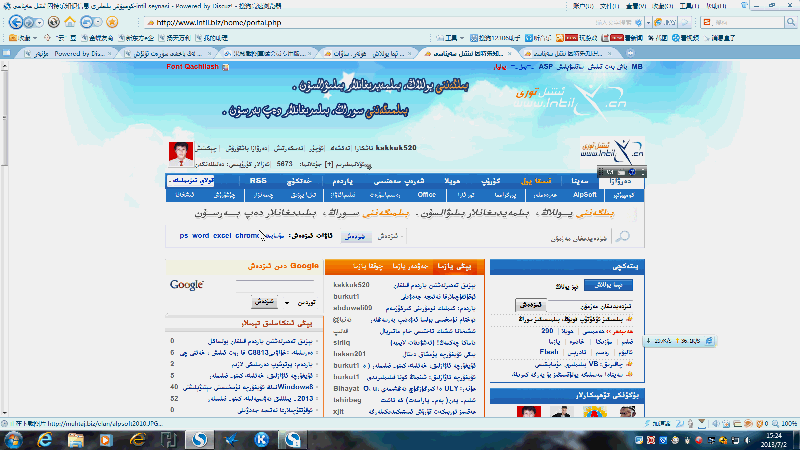Click the browser forward arrow button
Screen dimensions: 800x450
(x=29, y=22)
